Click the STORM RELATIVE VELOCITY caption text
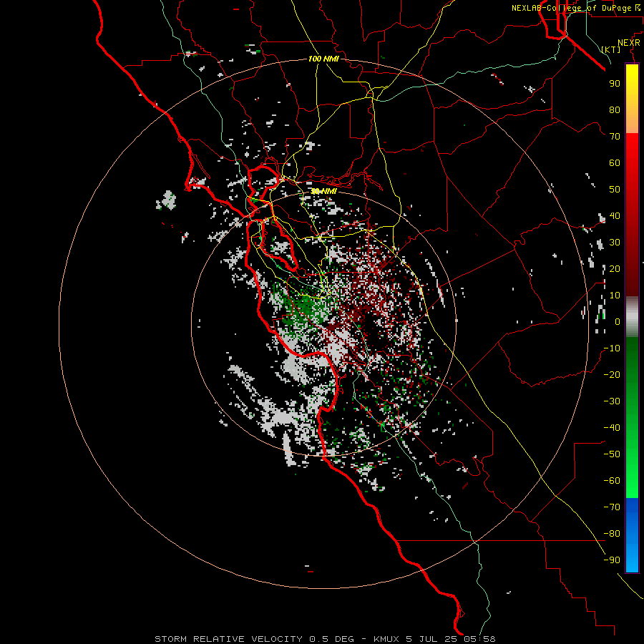 [228, 639]
